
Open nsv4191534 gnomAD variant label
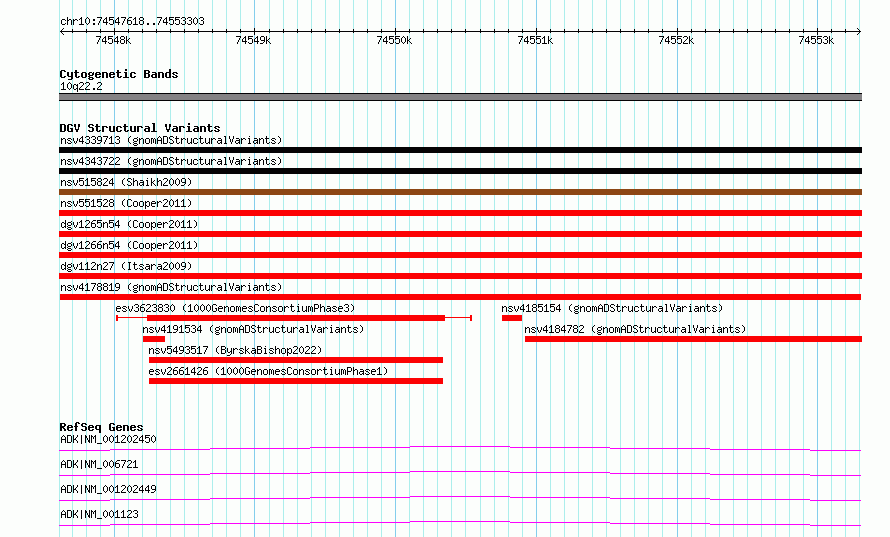pos(253,329)
